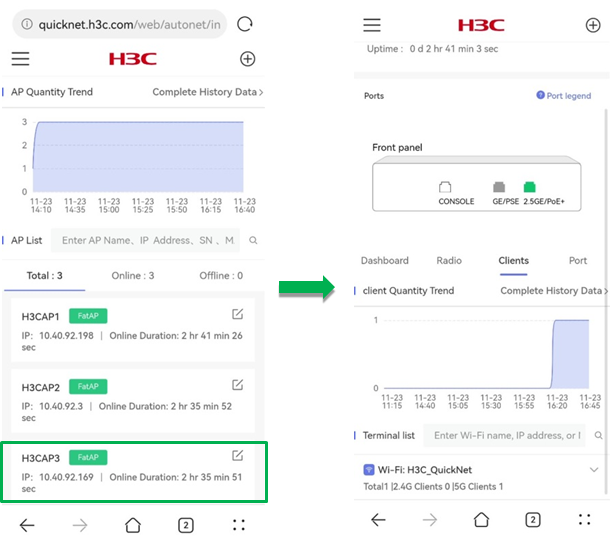Select the green 2.5GE/PoE+ port icon
610x544 pixels.
pyautogui.click(x=529, y=187)
